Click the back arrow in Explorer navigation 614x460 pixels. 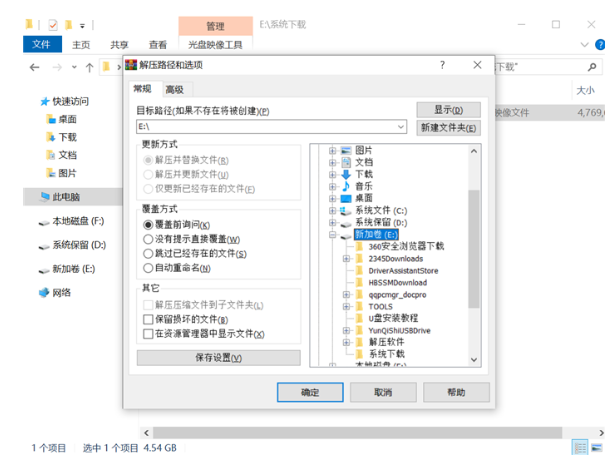[34, 67]
